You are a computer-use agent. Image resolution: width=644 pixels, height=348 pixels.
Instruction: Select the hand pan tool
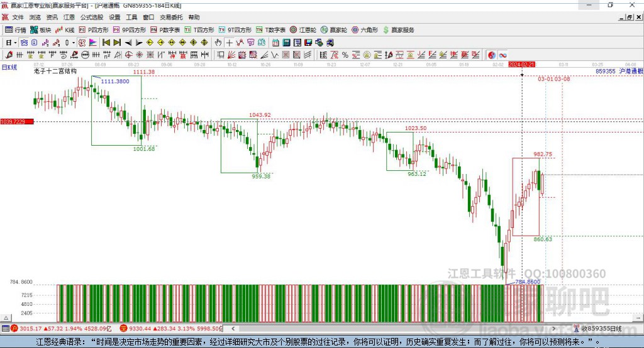218,43
